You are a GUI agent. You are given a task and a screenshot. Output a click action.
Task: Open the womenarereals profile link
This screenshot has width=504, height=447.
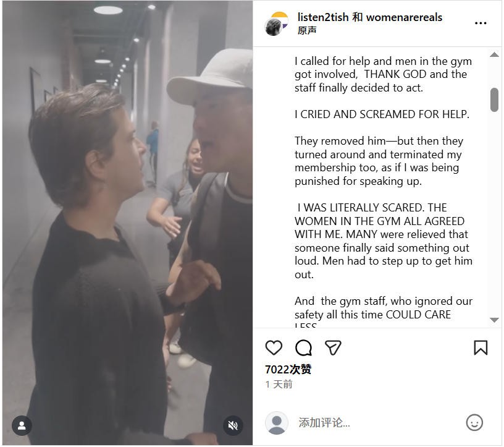pyautogui.click(x=404, y=17)
